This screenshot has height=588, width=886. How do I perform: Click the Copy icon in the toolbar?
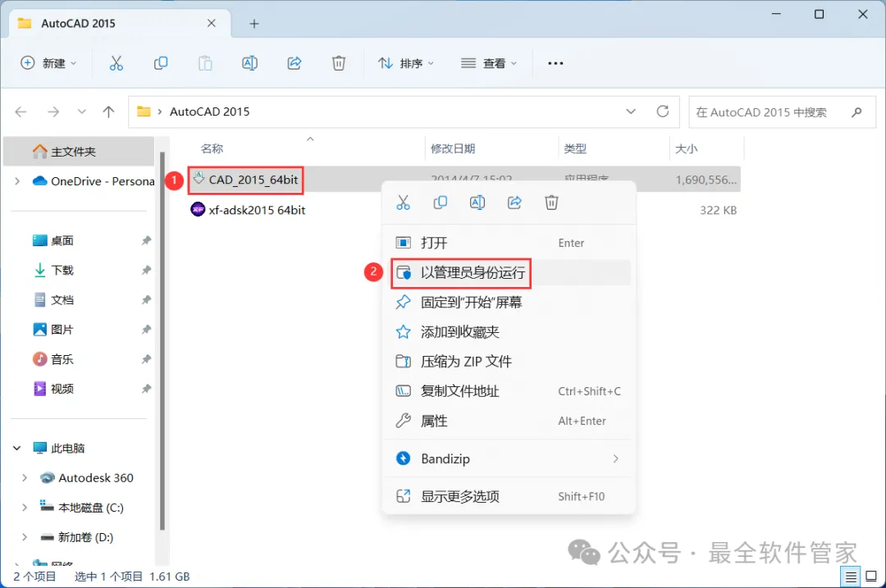[x=161, y=63]
